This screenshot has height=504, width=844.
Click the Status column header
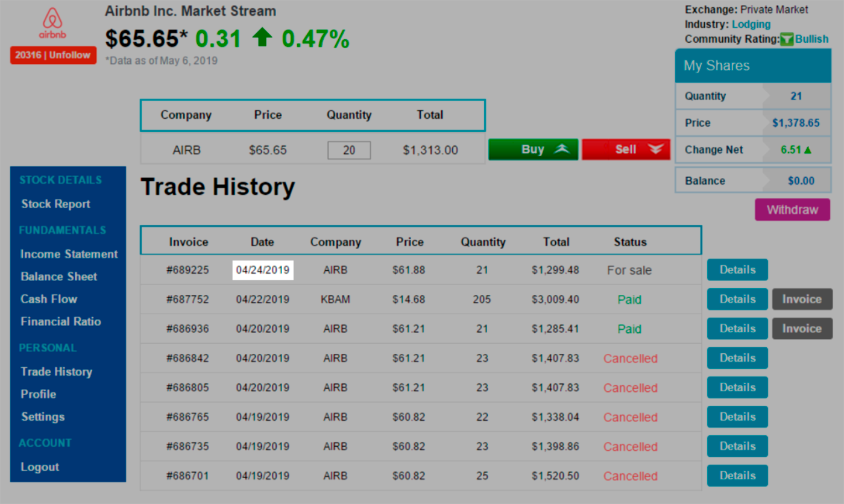coord(630,242)
